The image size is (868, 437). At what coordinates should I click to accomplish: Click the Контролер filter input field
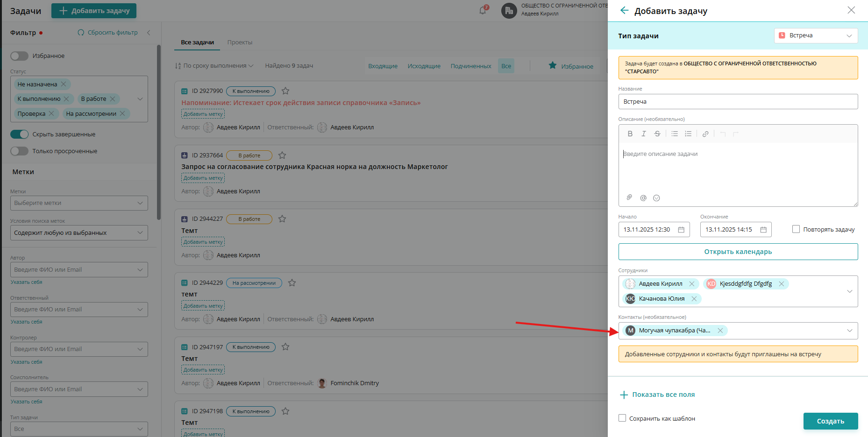point(79,349)
